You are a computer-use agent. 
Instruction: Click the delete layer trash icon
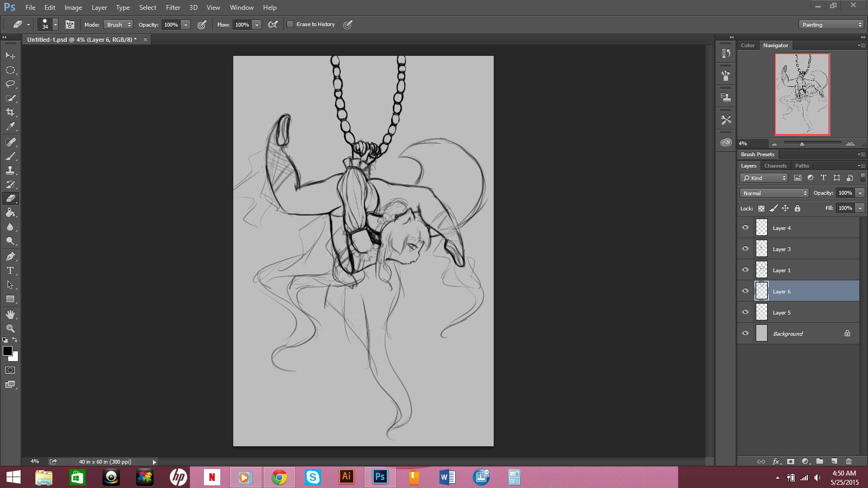[x=848, y=461]
